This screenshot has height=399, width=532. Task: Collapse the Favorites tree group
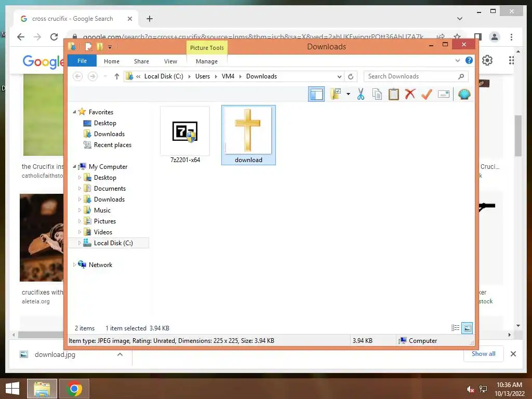pyautogui.click(x=74, y=112)
